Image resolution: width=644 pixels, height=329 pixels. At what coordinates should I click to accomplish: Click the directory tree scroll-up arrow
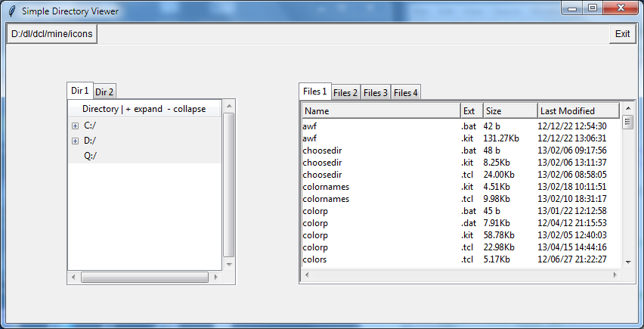(229, 106)
